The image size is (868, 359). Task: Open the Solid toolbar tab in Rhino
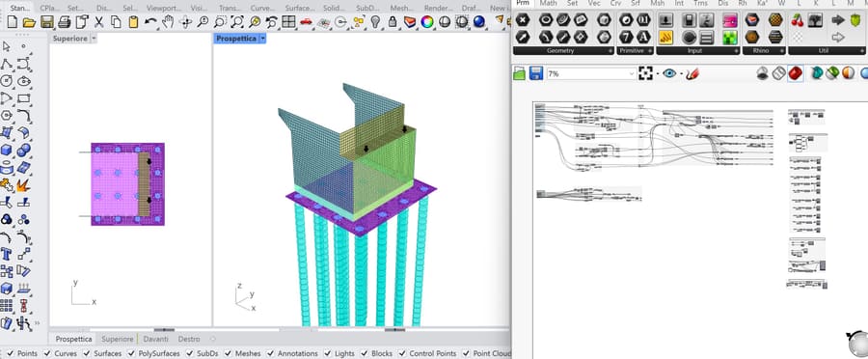tap(335, 9)
